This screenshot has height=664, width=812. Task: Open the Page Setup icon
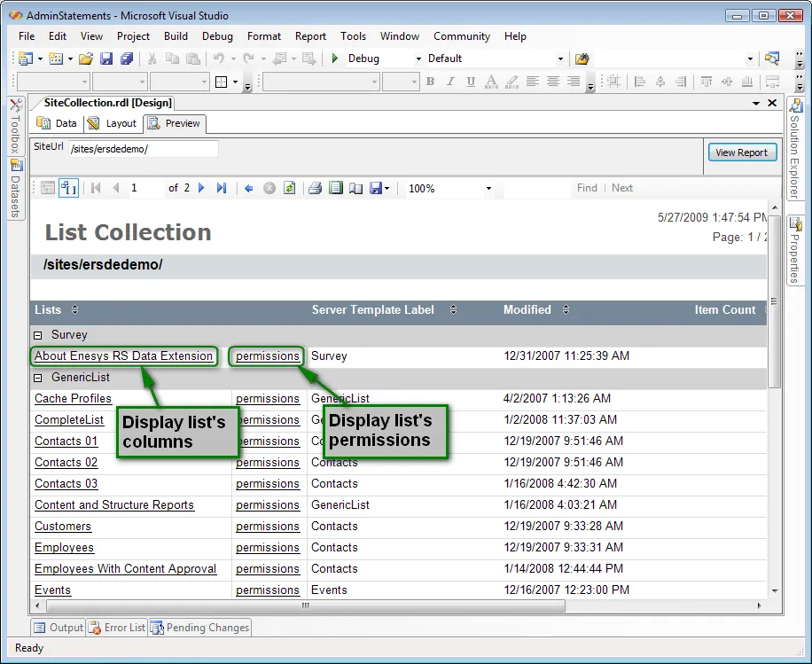(355, 188)
